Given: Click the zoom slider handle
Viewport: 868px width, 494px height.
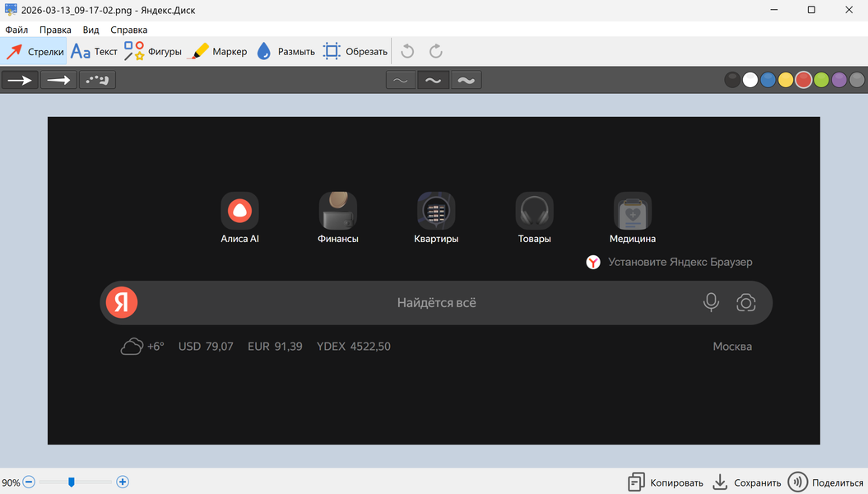Looking at the screenshot, I should pos(72,482).
